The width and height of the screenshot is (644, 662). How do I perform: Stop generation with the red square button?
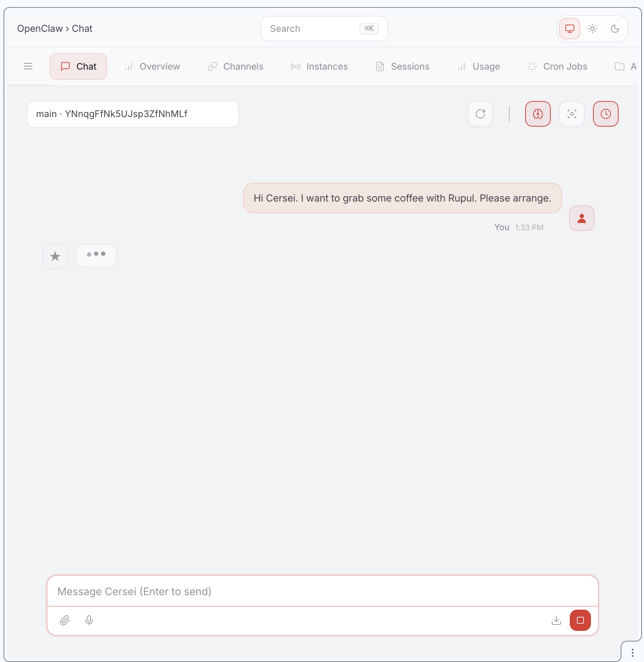point(580,621)
